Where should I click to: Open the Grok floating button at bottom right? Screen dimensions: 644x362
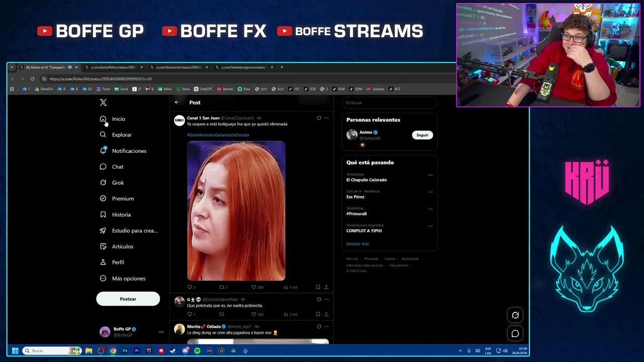pyautogui.click(x=515, y=315)
